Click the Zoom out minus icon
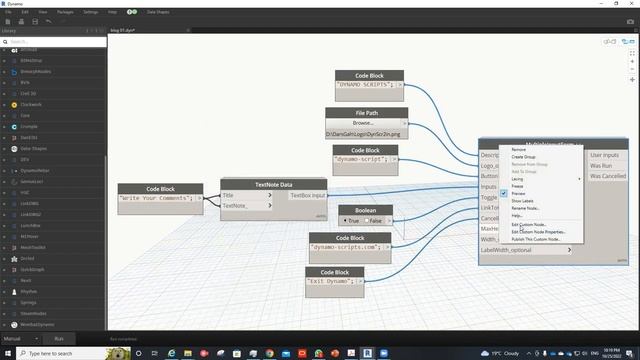This screenshot has width=640, height=360. tap(632, 69)
